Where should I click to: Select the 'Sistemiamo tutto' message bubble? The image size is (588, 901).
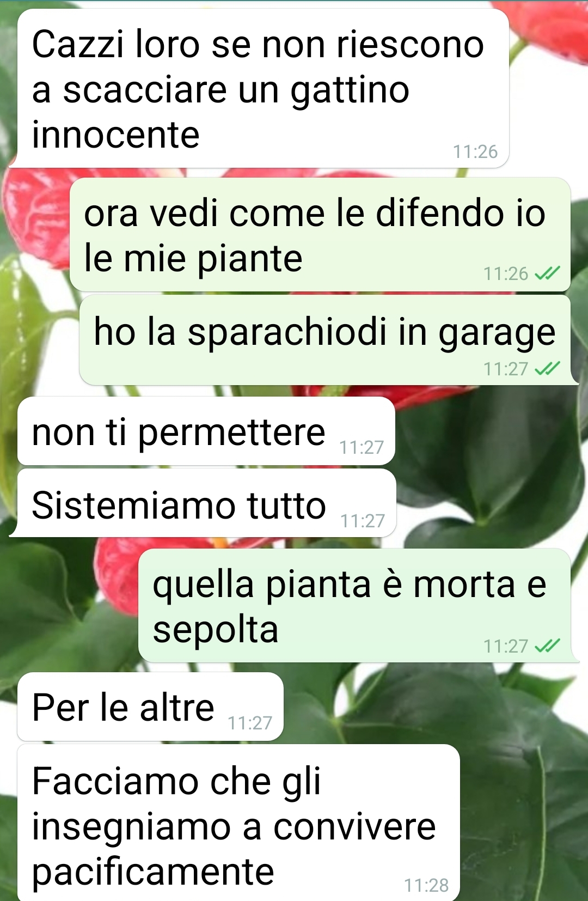pyautogui.click(x=207, y=503)
